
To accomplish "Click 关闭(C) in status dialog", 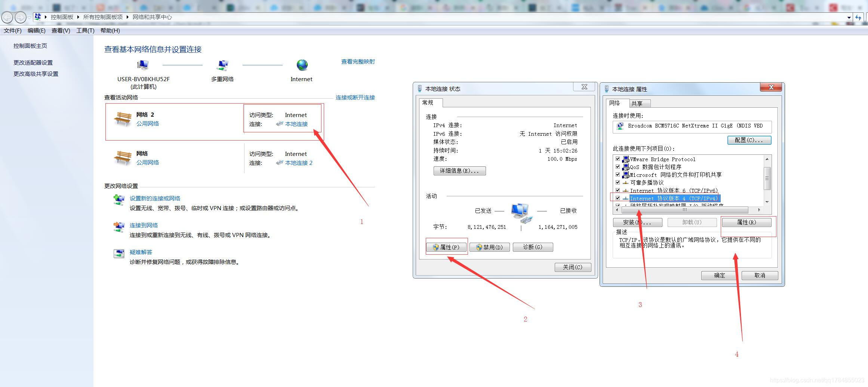I will tap(573, 267).
